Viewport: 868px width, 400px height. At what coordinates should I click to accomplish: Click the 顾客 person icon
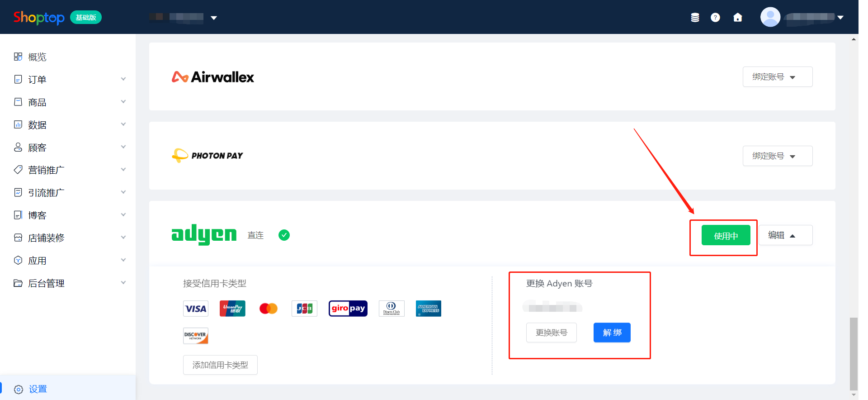point(18,147)
